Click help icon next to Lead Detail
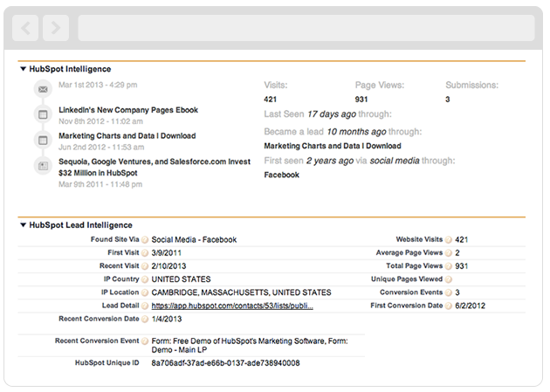The width and height of the screenshot is (550, 392). tap(145, 306)
